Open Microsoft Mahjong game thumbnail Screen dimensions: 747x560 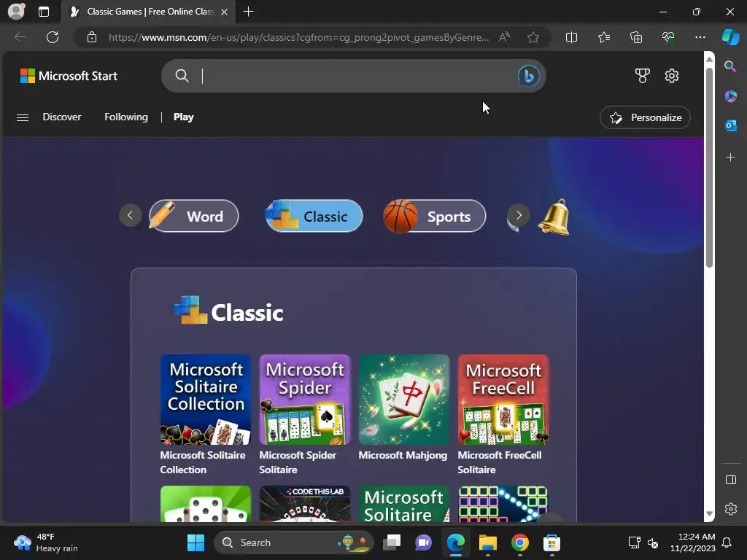click(404, 400)
